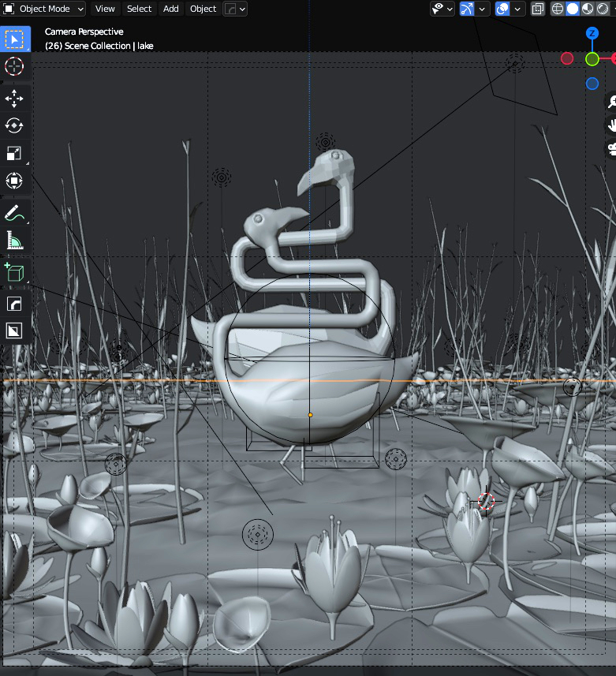The image size is (616, 676).
Task: Open the Object Mode dropdown
Action: coord(44,9)
